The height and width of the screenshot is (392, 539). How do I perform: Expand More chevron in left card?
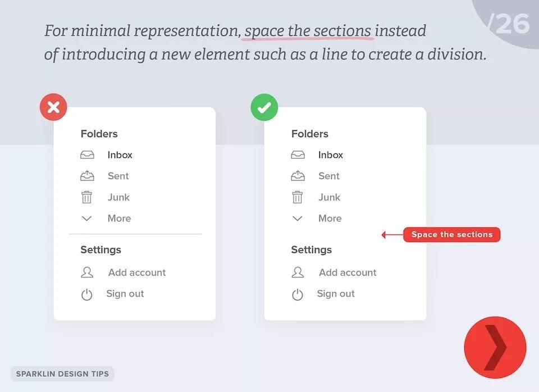pyautogui.click(x=86, y=218)
